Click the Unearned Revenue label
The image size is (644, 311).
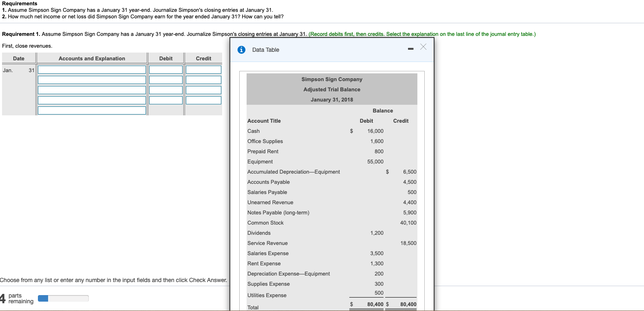click(270, 202)
